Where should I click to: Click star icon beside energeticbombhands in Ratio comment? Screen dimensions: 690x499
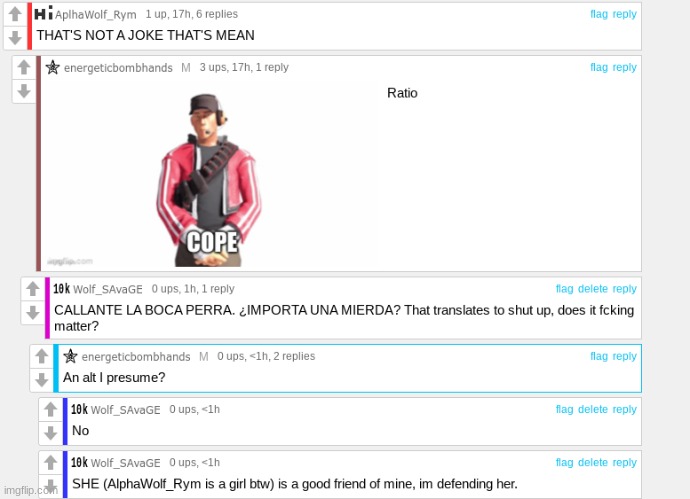pyautogui.click(x=53, y=67)
